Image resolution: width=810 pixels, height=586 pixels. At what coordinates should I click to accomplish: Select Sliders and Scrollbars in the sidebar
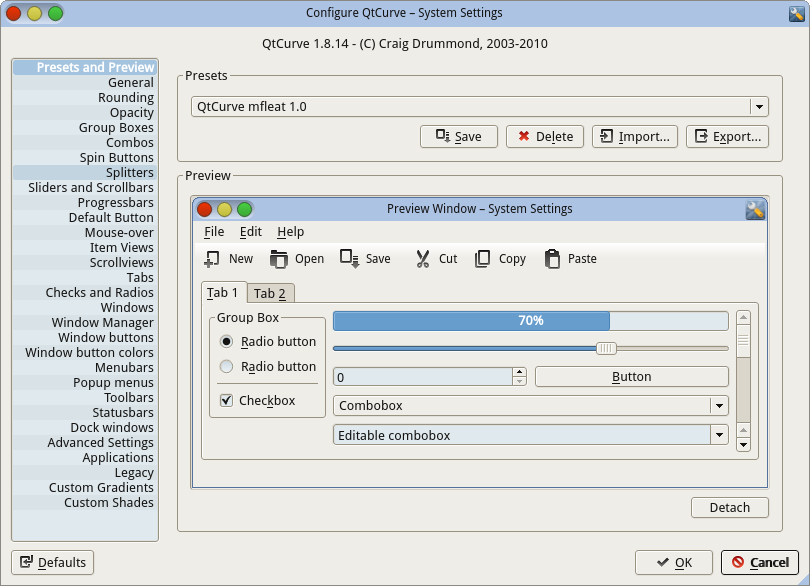click(85, 188)
